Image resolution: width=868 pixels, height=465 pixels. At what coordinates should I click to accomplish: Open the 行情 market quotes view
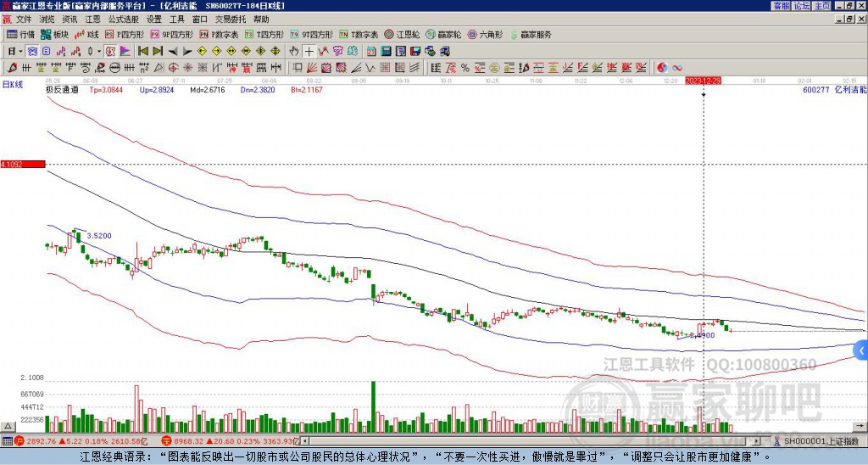tap(21, 35)
